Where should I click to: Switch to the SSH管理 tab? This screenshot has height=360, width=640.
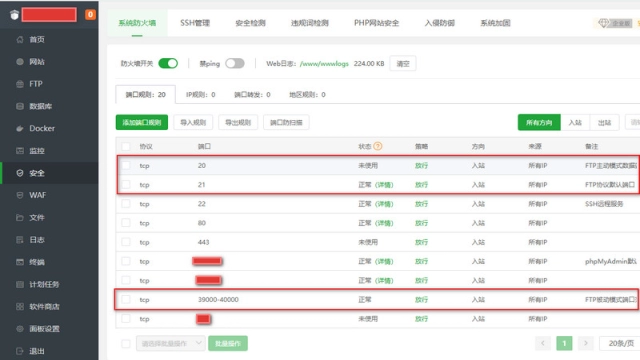click(x=195, y=23)
